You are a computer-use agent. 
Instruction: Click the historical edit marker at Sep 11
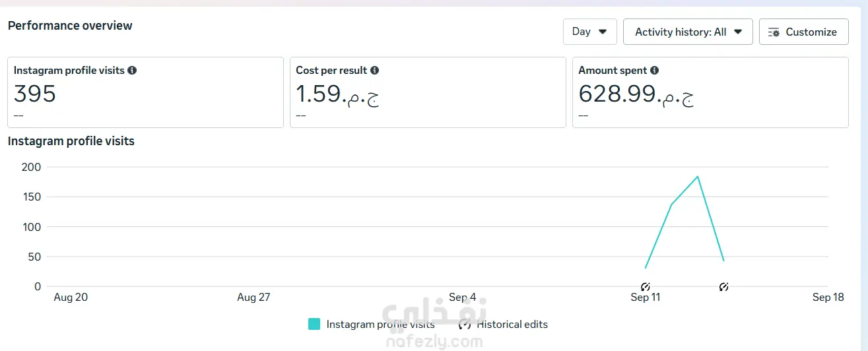[x=646, y=287]
